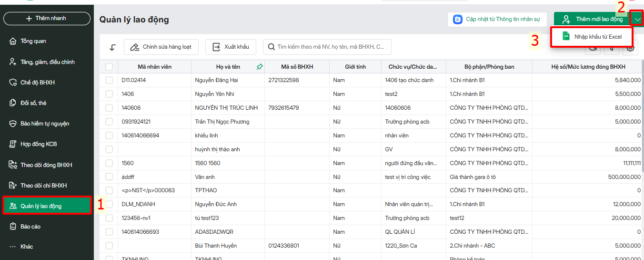Click Cập nhật từ Thông tin nhân sự
Image resolution: width=644 pixels, height=260 pixels.
497,20
